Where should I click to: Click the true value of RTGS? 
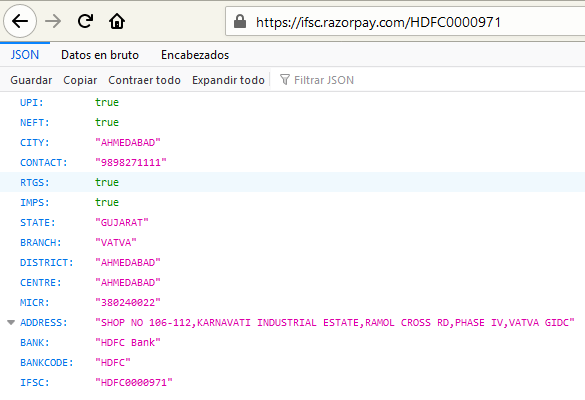coord(107,182)
